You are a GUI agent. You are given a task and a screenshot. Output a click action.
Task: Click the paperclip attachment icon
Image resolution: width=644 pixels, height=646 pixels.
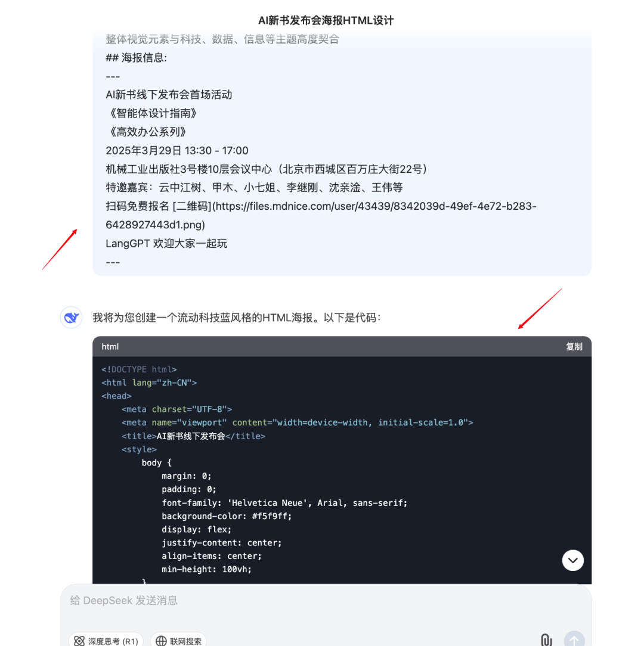[546, 640]
